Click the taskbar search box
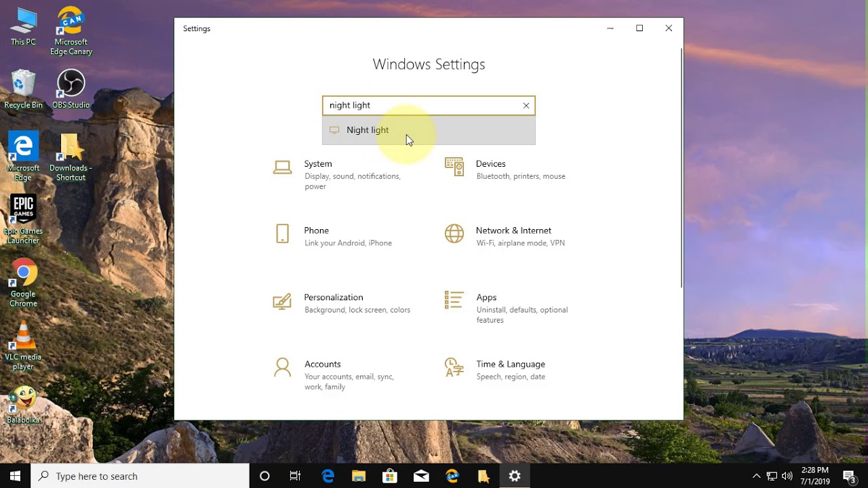The height and width of the screenshot is (488, 868). point(140,476)
